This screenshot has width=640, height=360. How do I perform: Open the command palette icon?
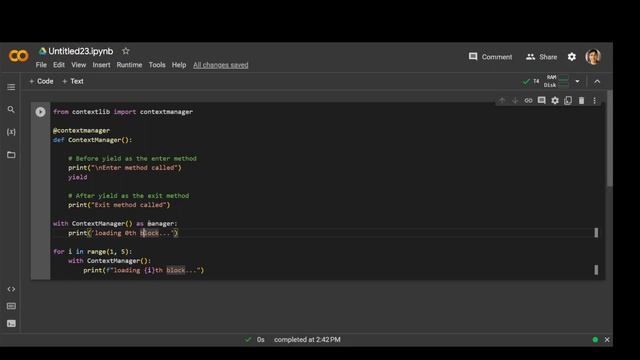[11, 306]
